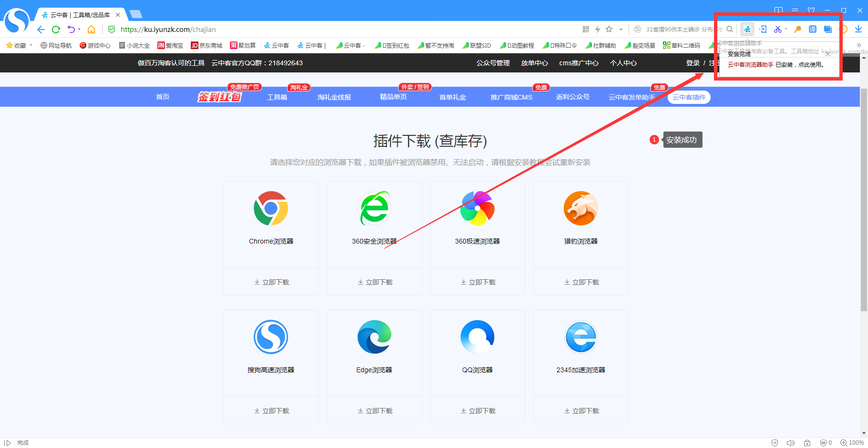Open the 收藏 favorites dropdown

click(x=19, y=45)
